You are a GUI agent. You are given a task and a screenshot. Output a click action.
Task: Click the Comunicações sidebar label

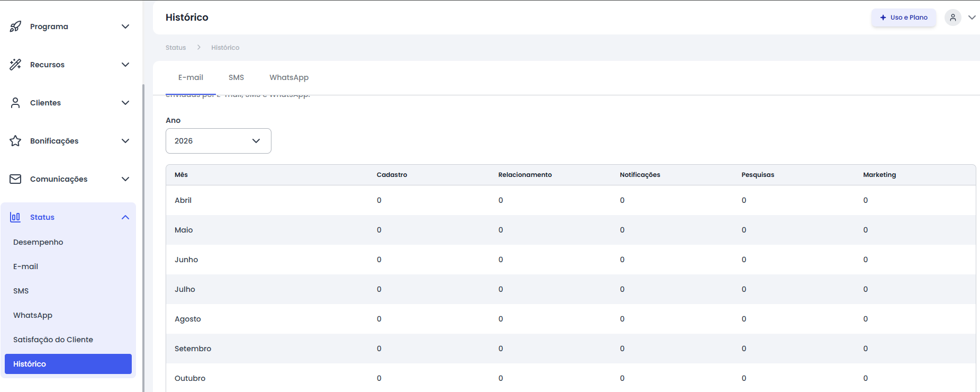[59, 179]
